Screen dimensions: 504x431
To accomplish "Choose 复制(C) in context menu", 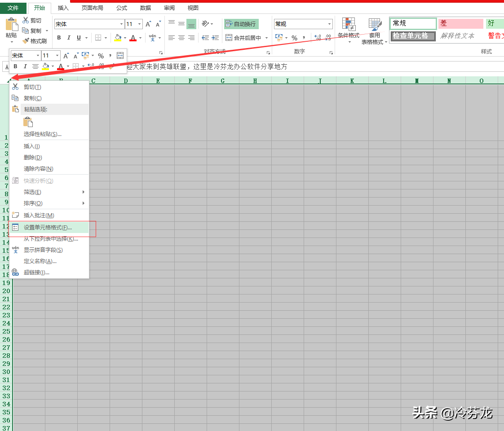I will coord(49,98).
